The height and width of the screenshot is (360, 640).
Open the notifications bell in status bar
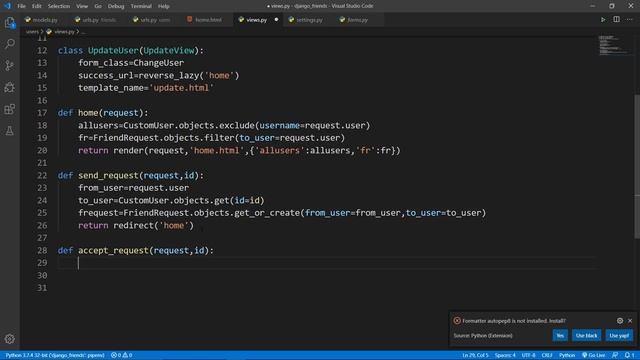tap(629, 355)
